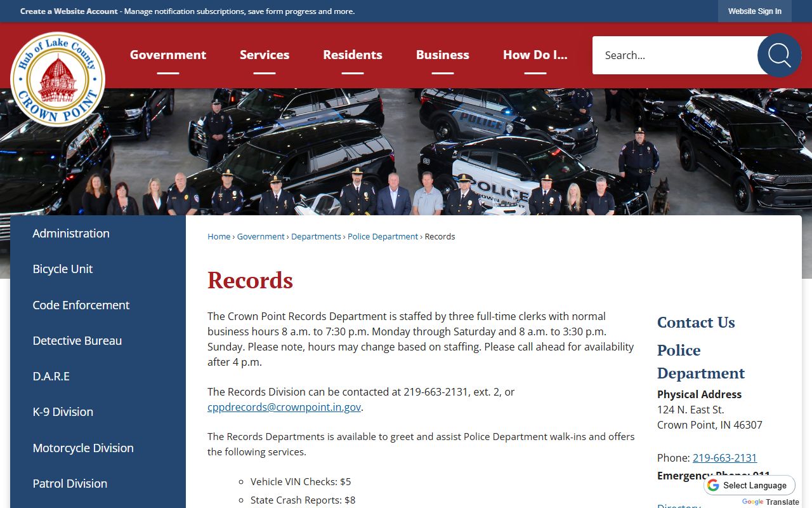Click the Website Sign In button
The width and height of the screenshot is (812, 508).
(x=755, y=11)
